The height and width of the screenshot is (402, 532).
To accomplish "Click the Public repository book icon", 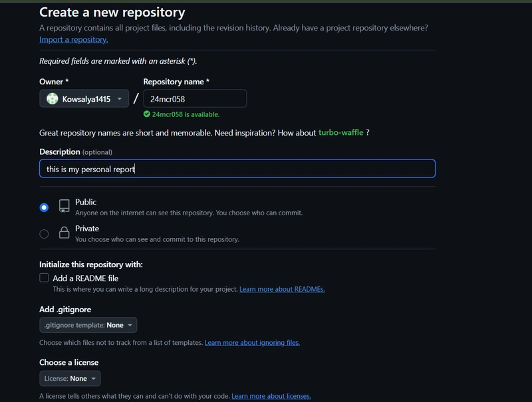I will (x=64, y=206).
